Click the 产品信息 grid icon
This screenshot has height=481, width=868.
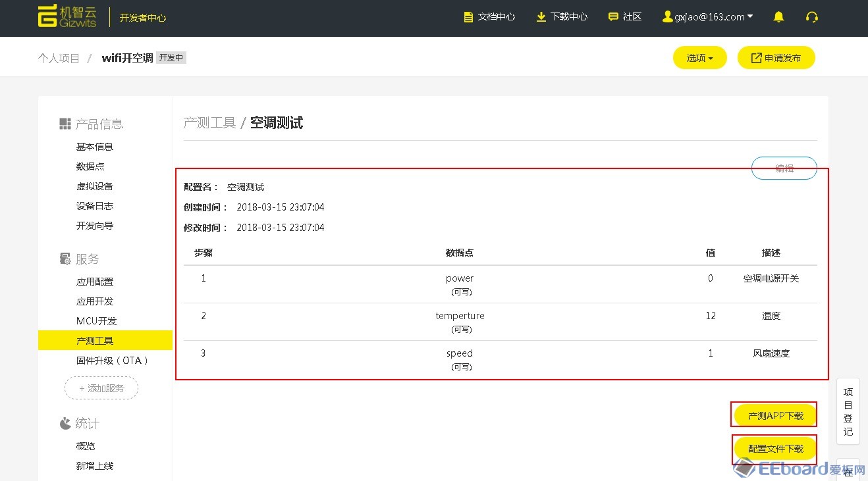tap(65, 124)
